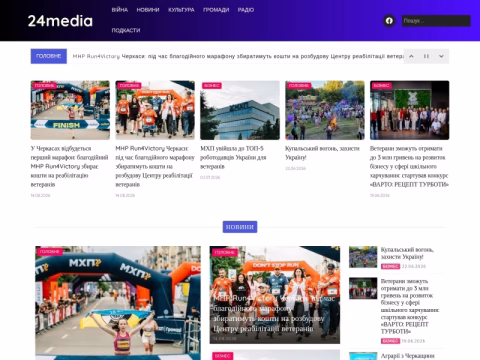Show previous ticker headline with up arrow
480x360 pixels.
pos(411,56)
